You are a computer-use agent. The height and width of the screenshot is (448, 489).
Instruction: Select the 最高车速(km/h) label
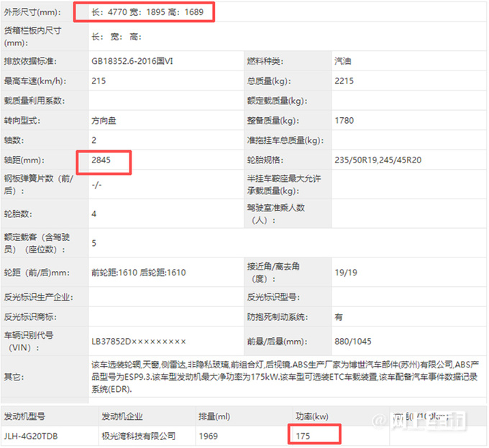pos(35,81)
